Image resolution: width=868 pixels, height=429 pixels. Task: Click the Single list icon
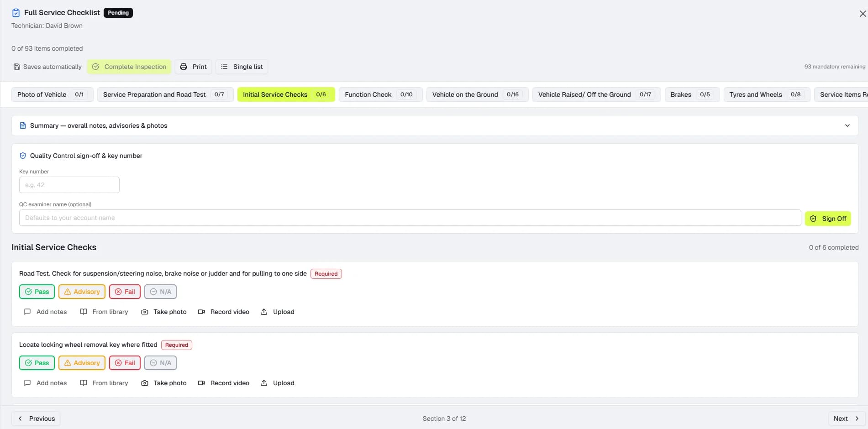pyautogui.click(x=224, y=67)
